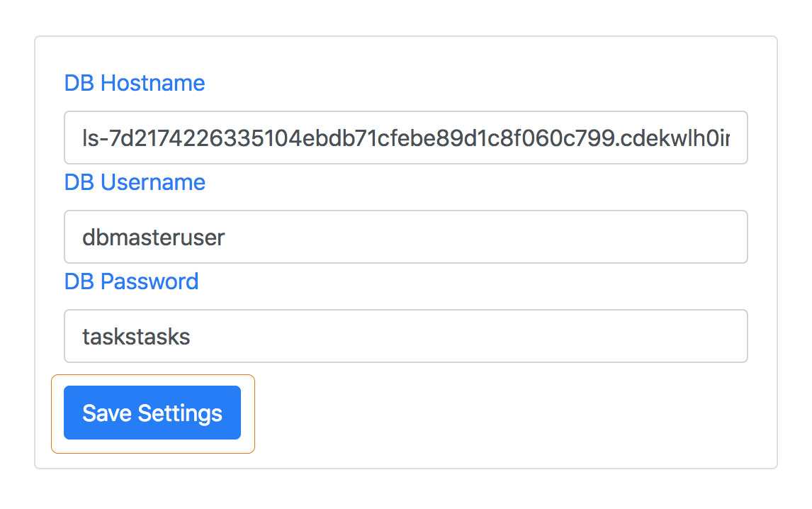Click the taskstasks text in the password field
The width and height of the screenshot is (812, 509).
tap(136, 336)
